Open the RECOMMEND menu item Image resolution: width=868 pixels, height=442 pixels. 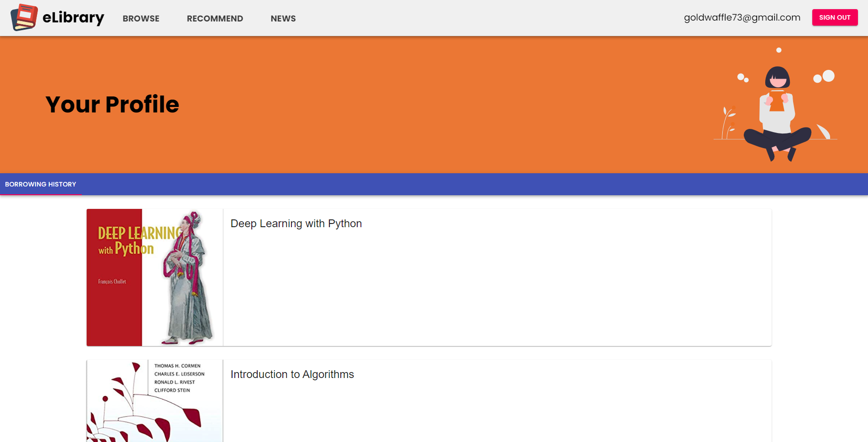tap(215, 18)
